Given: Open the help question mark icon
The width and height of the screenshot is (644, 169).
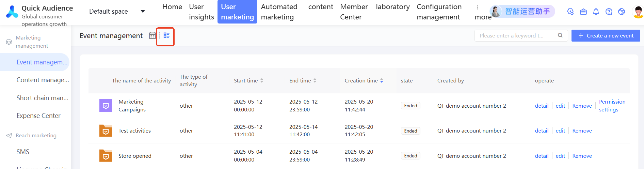Looking at the screenshot, I should [609, 12].
